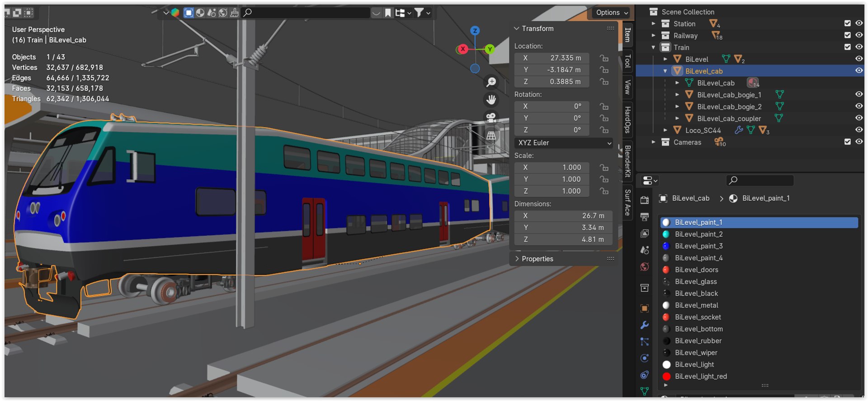Screen dimensions: 868x401
Task: Toggle the camera view icon
Action: pos(491,117)
